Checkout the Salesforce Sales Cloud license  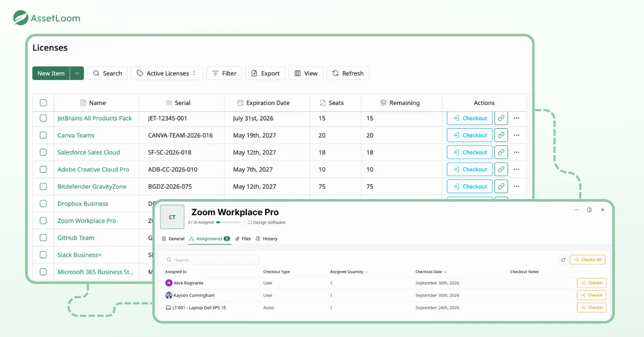(x=470, y=152)
